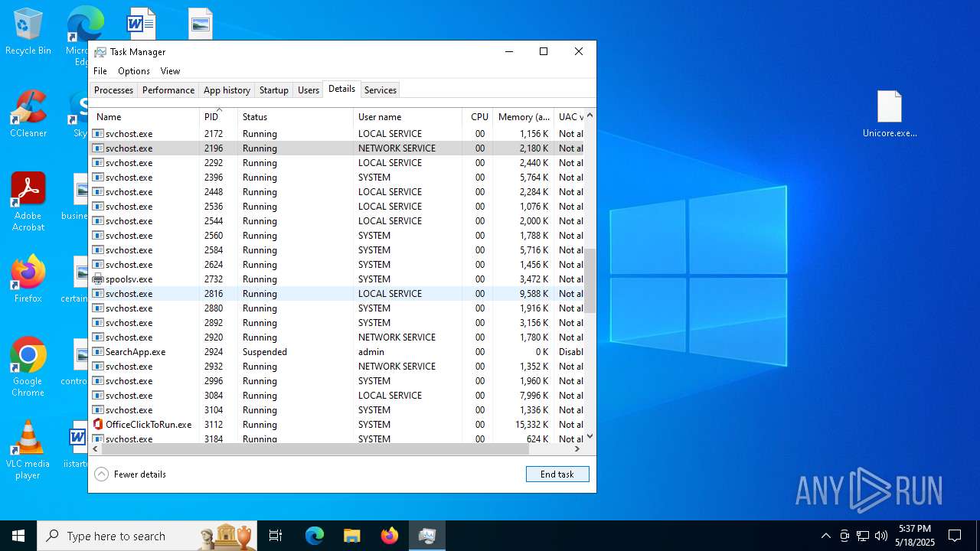Viewport: 980px width, 551px height.
Task: Launch Firefox from the desktop shortcut
Action: coord(28,279)
